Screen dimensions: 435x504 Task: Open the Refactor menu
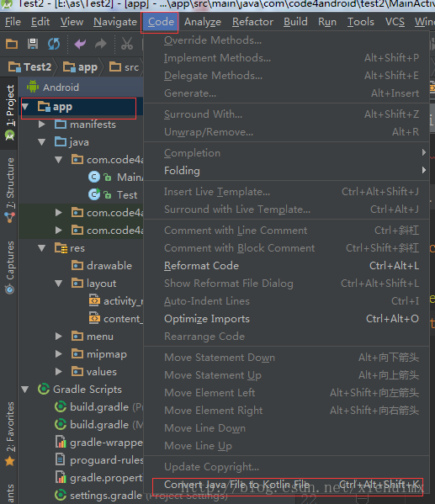pyautogui.click(x=252, y=22)
